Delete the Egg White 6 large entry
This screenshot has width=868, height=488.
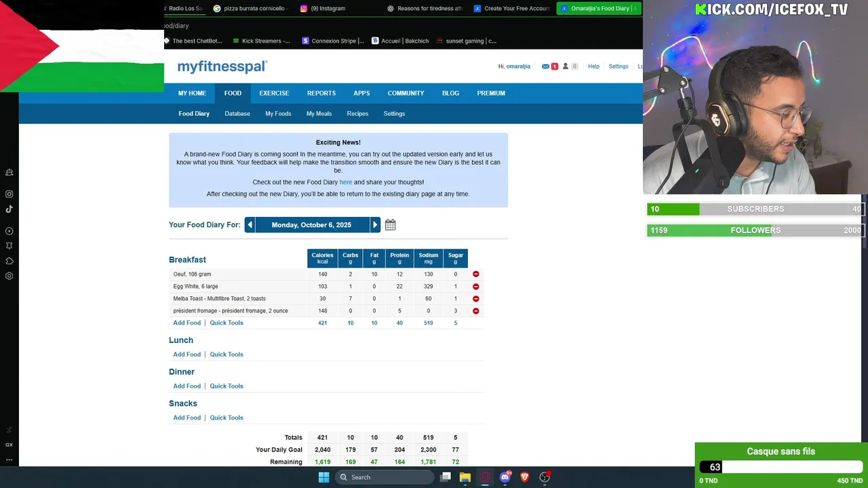pos(475,287)
